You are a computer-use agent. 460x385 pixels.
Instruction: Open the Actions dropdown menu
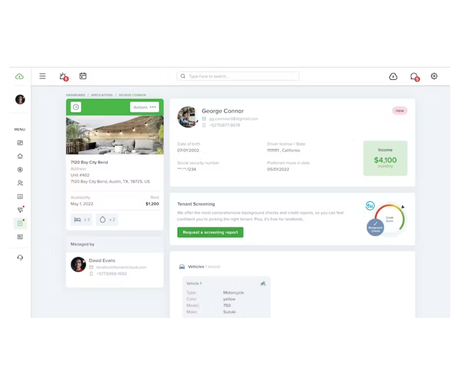(144, 107)
